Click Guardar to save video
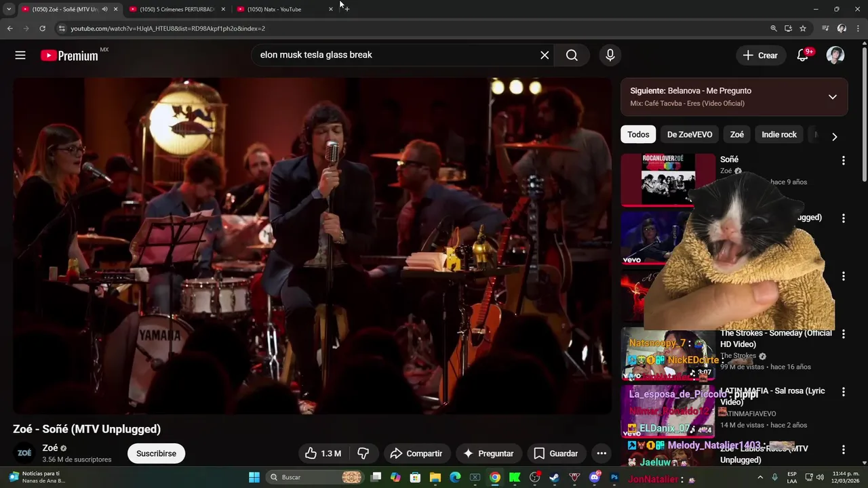Screen dimensions: 868x488 pyautogui.click(x=555, y=453)
